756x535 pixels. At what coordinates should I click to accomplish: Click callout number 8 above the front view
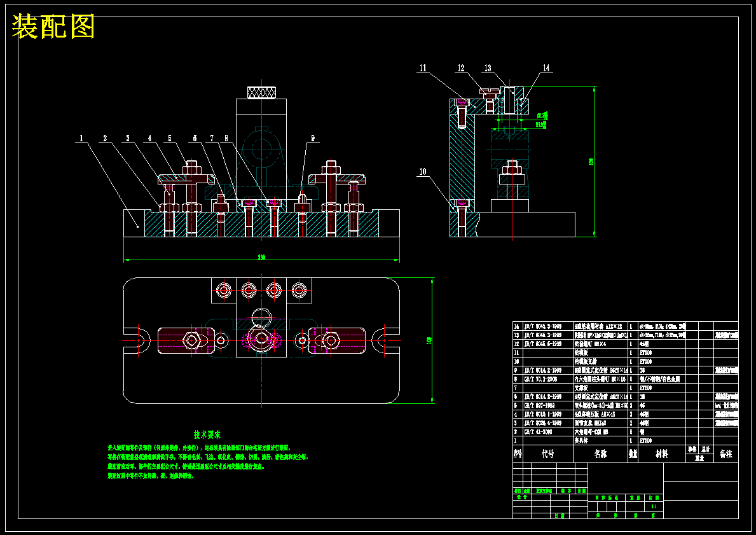pyautogui.click(x=226, y=139)
